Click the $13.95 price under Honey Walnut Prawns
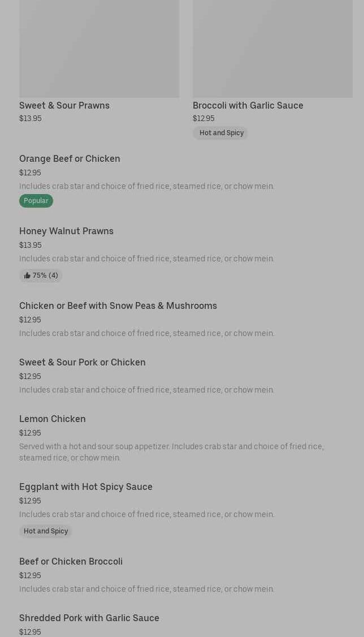This screenshot has height=637, width=364. coord(30,245)
